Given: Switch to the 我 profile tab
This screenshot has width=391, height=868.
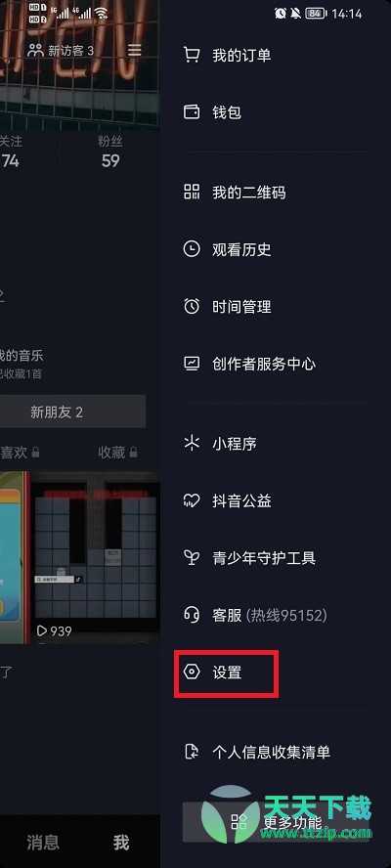Looking at the screenshot, I should [121, 843].
